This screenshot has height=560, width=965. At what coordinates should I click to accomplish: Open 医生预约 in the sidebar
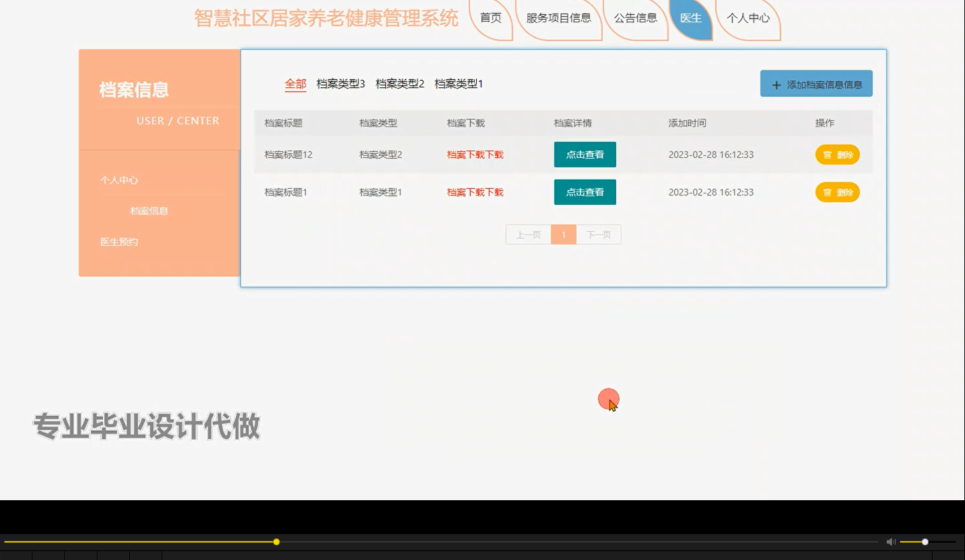[118, 242]
